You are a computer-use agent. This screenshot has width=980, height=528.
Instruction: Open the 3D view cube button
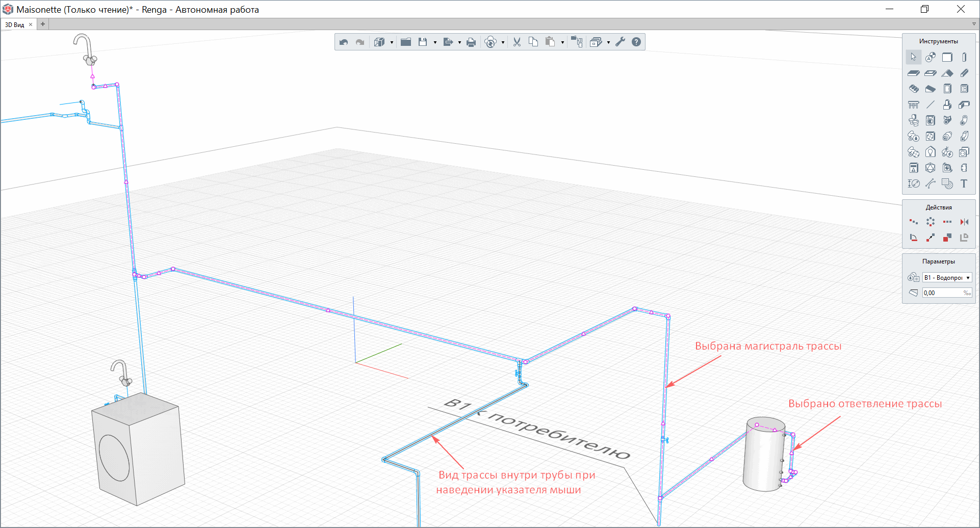coord(379,42)
